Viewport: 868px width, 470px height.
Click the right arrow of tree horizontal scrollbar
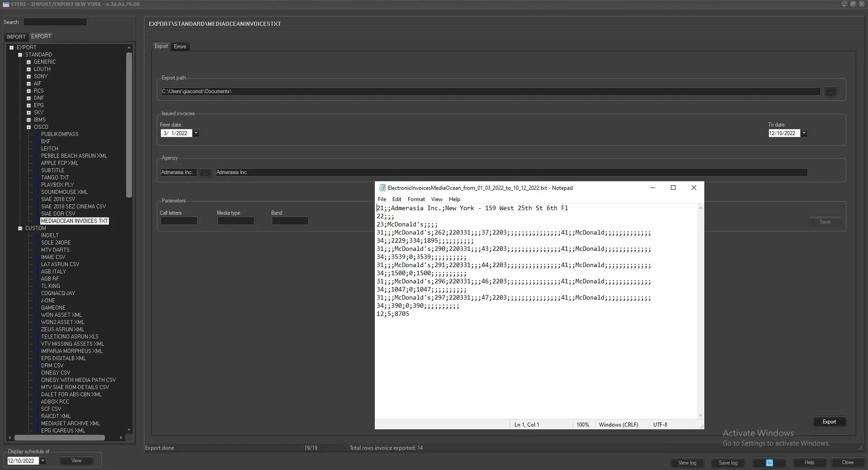[x=121, y=437]
